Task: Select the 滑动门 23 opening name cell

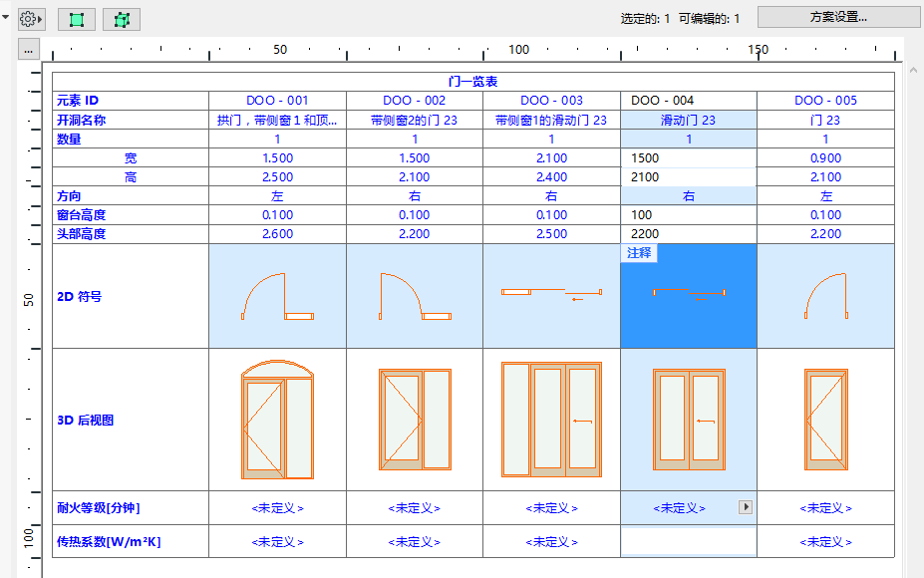Action: point(686,120)
